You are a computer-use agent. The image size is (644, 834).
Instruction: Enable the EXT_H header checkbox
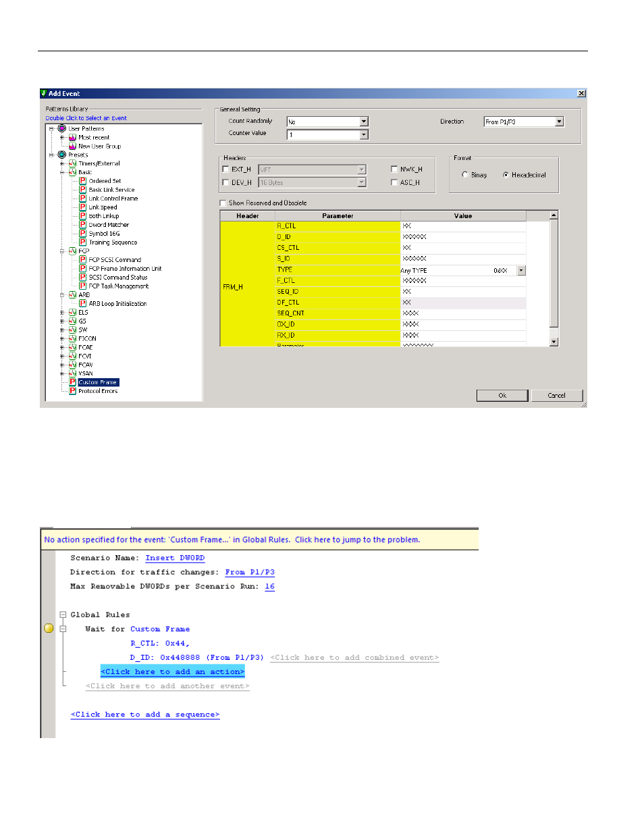tap(225, 170)
